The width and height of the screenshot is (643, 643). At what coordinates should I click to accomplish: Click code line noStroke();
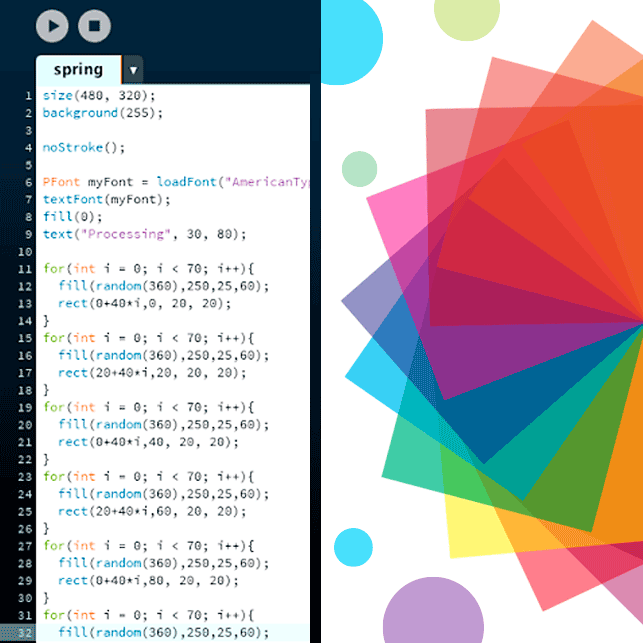(84, 147)
